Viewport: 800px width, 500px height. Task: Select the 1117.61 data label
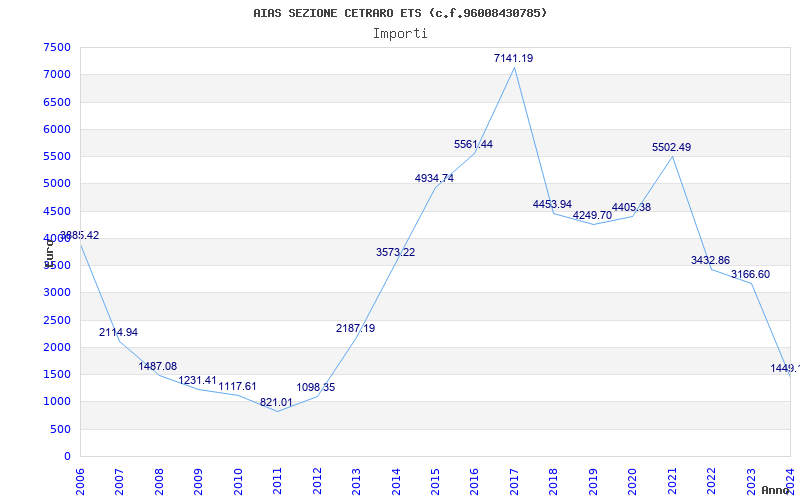point(237,386)
